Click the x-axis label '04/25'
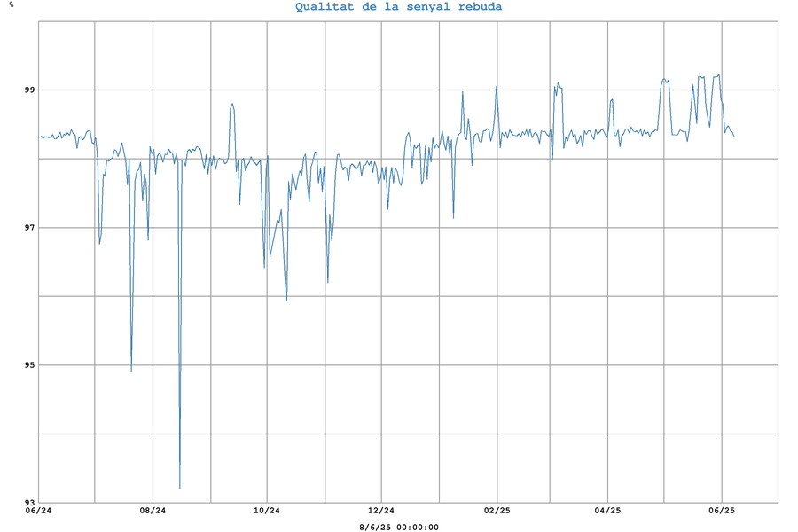This screenshot has height=532, width=798. tap(607, 511)
